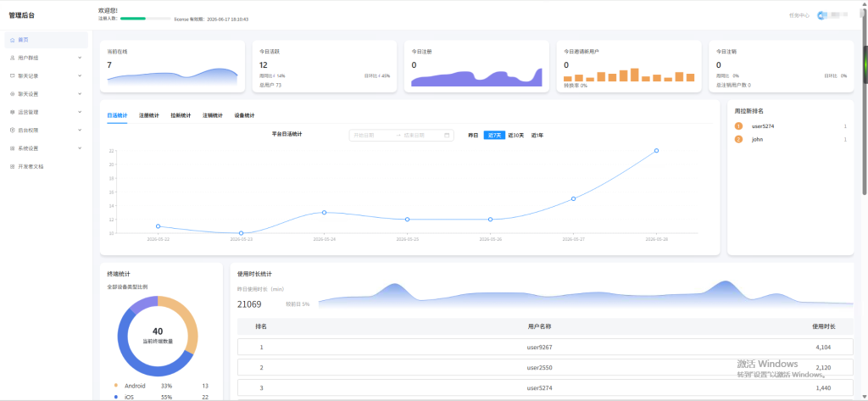Click the 2026-05-23 data point on chart
The width and height of the screenshot is (868, 401).
tap(241, 233)
